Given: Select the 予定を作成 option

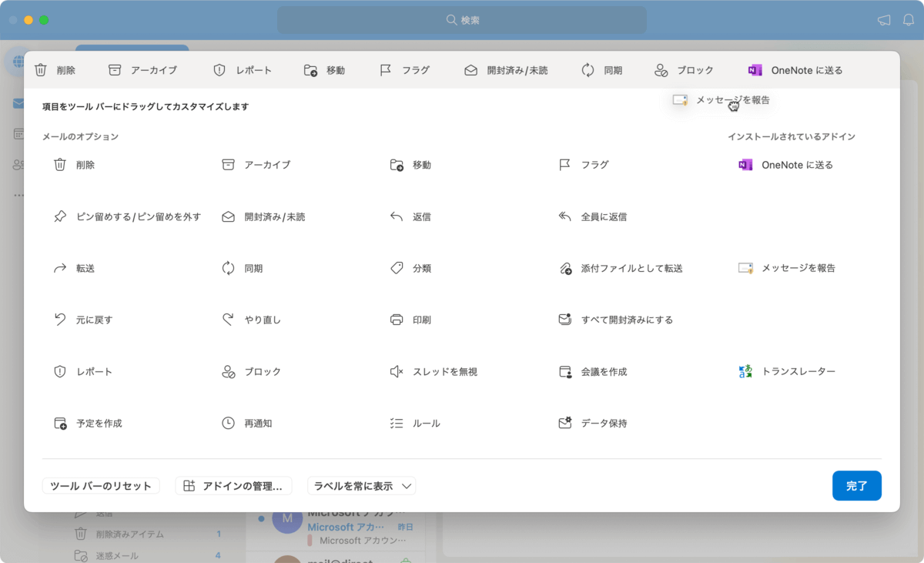Looking at the screenshot, I should point(87,424).
